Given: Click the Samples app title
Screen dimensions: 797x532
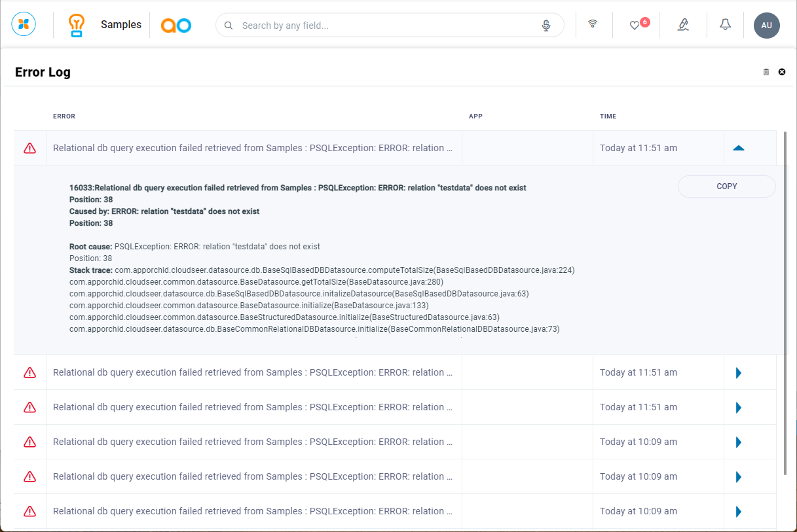Looking at the screenshot, I should pyautogui.click(x=121, y=25).
